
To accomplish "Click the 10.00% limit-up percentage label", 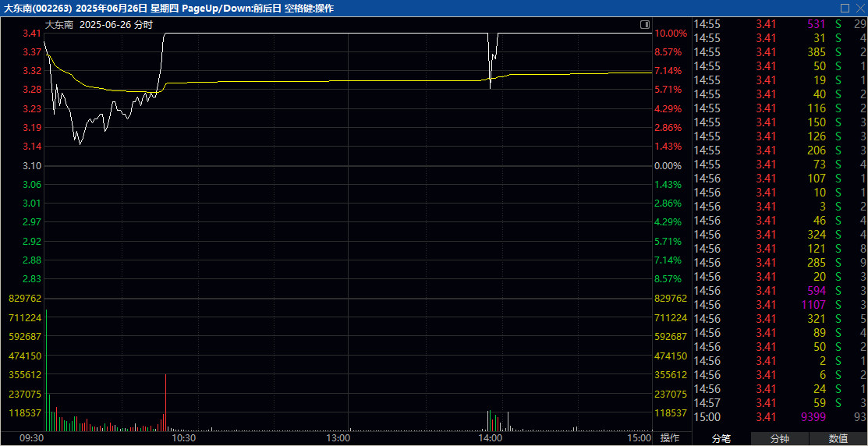I will [671, 34].
